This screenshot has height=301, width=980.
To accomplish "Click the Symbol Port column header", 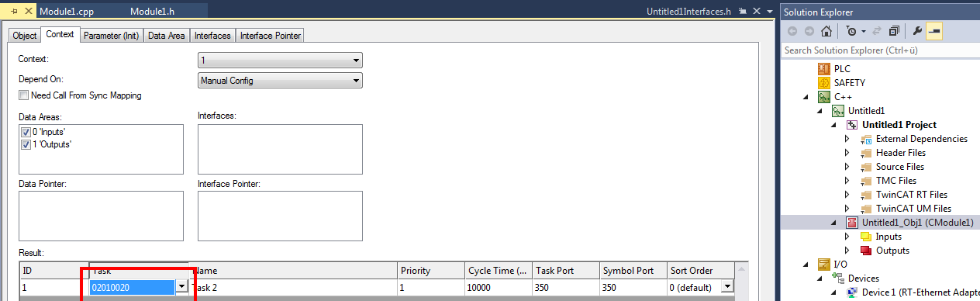I will click(x=633, y=271).
